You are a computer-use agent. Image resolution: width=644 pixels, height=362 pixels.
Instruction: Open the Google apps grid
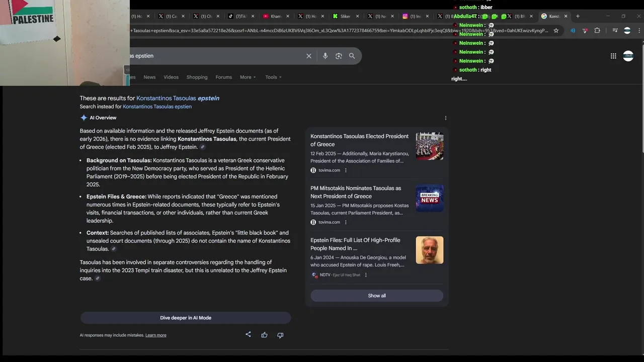[613, 56]
